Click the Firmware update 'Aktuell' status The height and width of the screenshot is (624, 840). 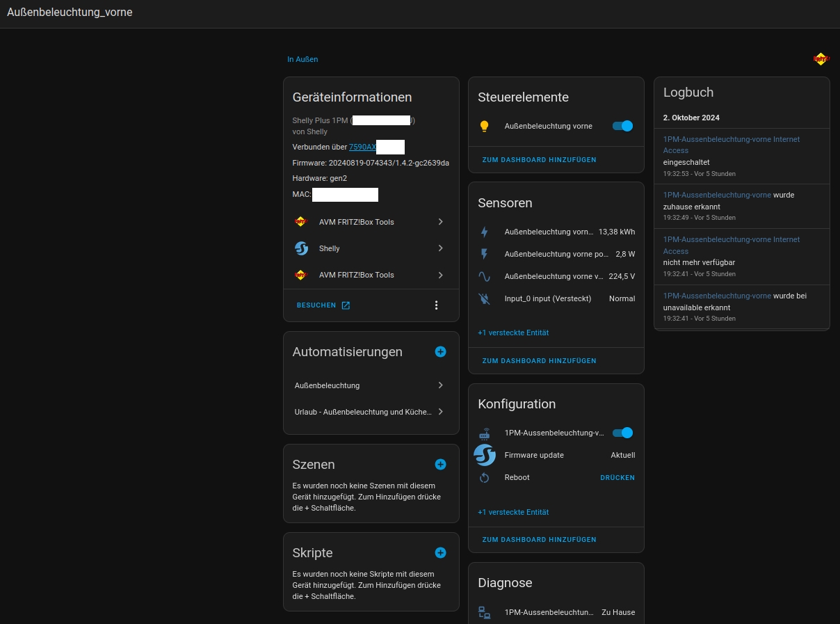[622, 455]
